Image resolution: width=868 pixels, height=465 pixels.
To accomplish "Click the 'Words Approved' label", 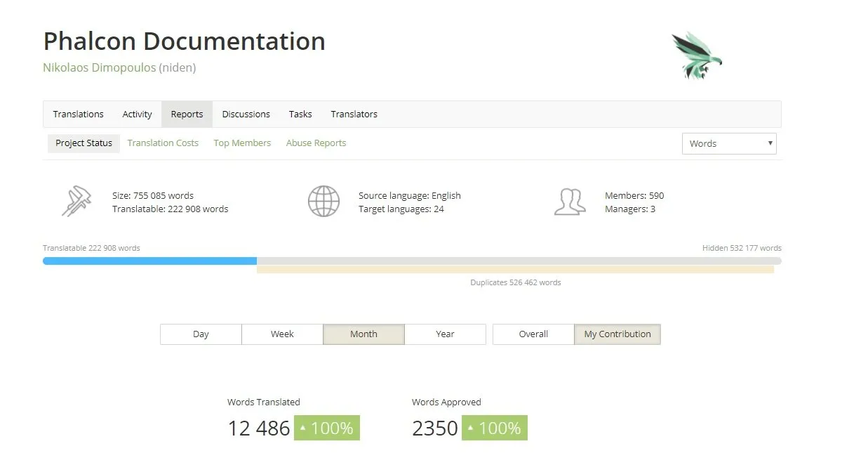I will click(446, 402).
